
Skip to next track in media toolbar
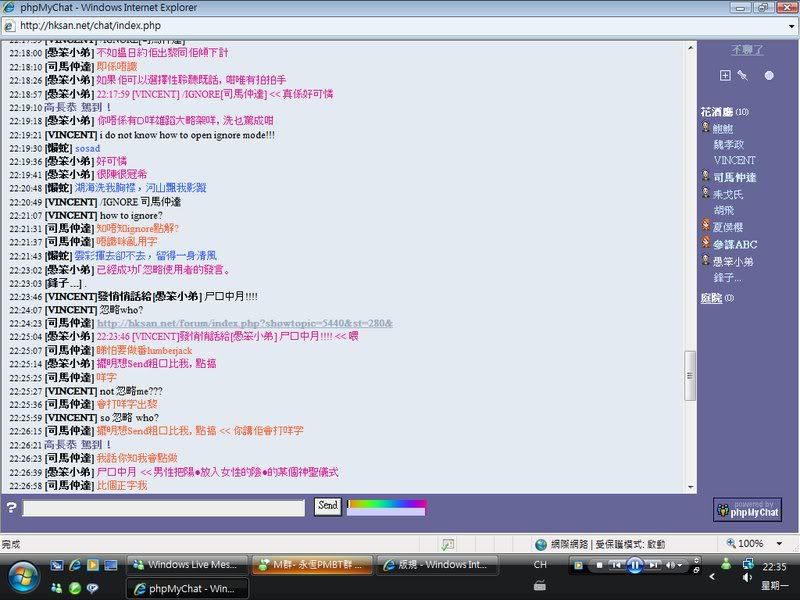(x=654, y=565)
